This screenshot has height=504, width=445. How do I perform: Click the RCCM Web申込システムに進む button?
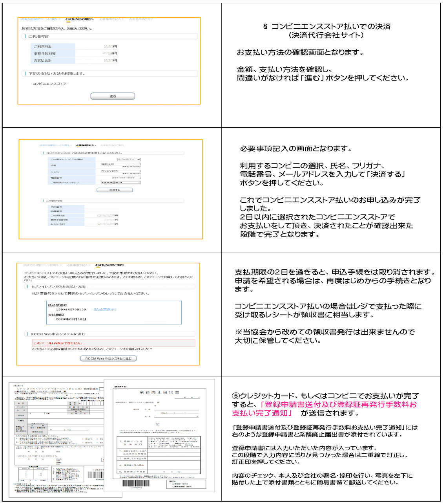[x=109, y=359]
